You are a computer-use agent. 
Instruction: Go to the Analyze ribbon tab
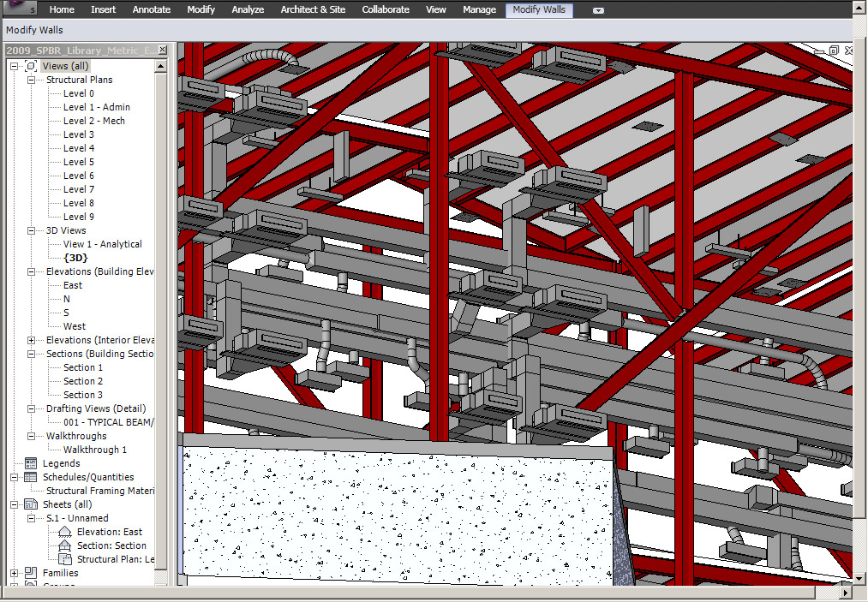tap(248, 9)
